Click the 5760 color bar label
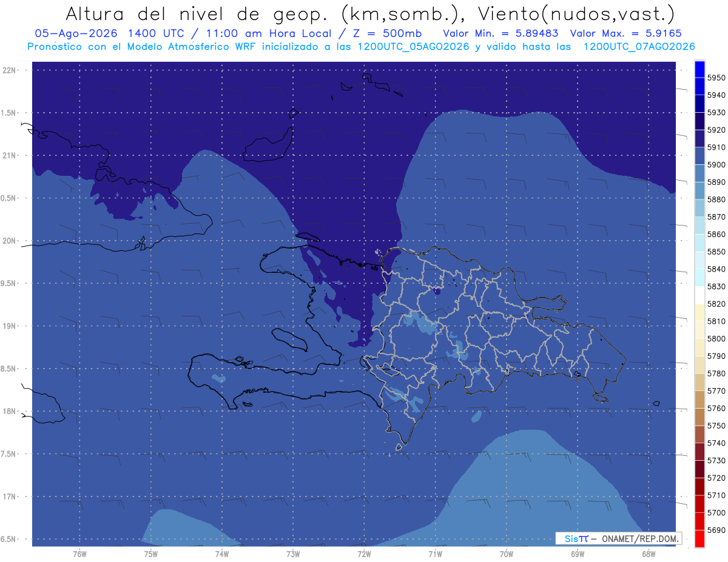The width and height of the screenshot is (728, 562). click(x=716, y=408)
